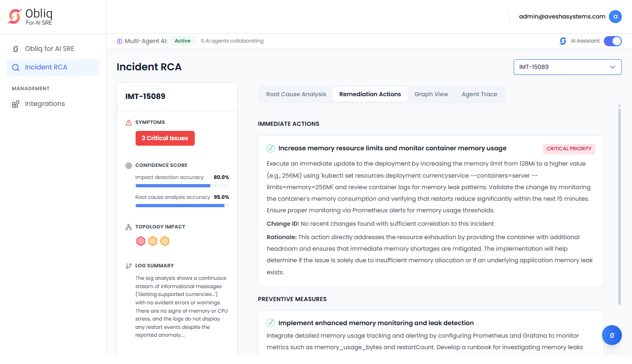The image size is (632, 364).
Task: Go to Obliq for AI SRE page
Action: pos(50,49)
